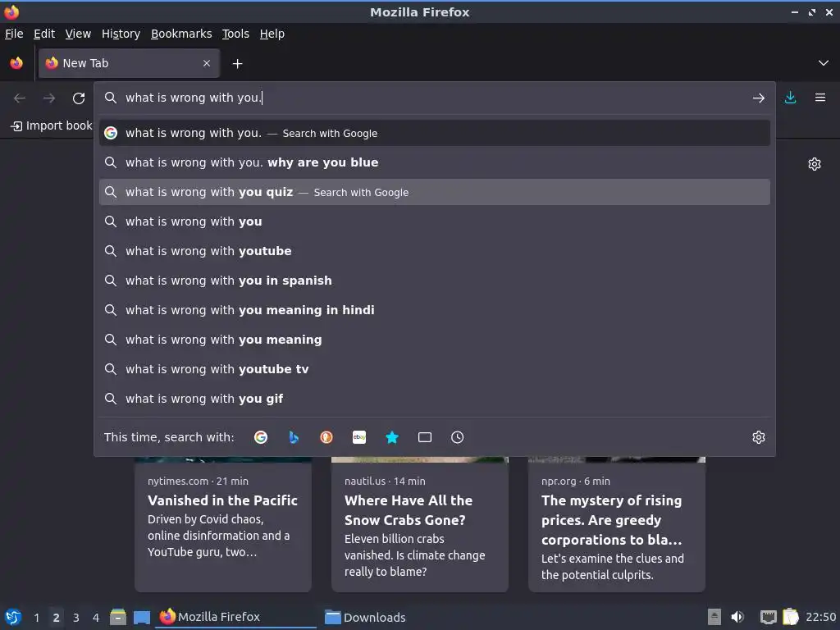Close the New Tab tab

(x=207, y=63)
